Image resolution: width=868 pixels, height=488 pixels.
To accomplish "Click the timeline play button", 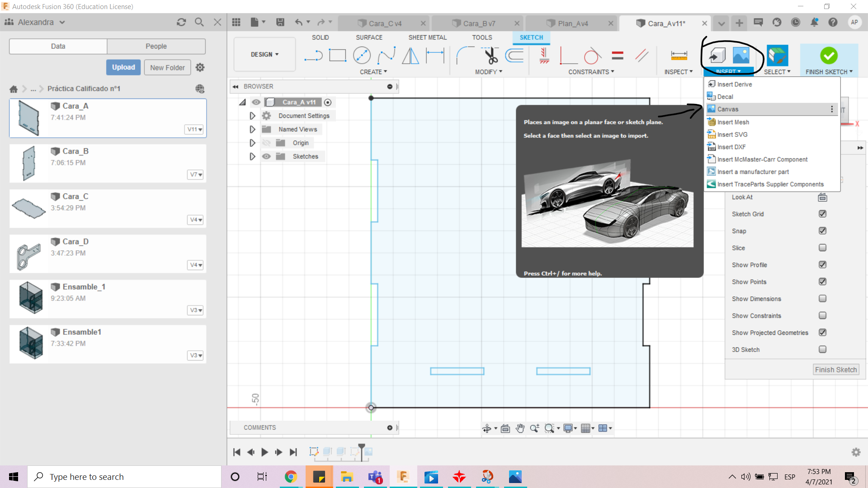I will click(265, 452).
